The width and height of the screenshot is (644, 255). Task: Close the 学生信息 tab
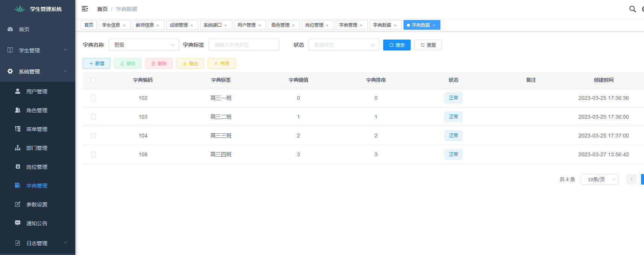point(124,25)
